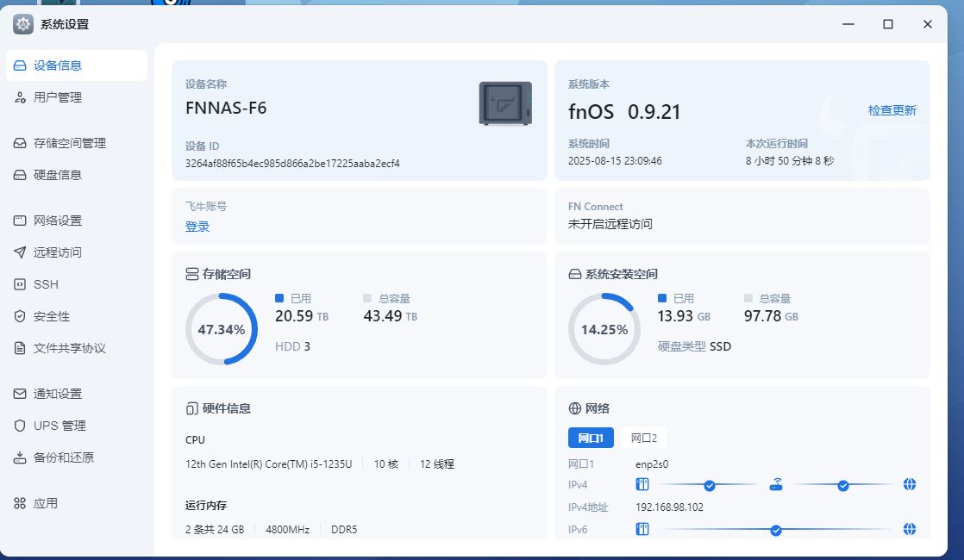Click the Check for Updates link
The image size is (964, 560).
[x=892, y=110]
